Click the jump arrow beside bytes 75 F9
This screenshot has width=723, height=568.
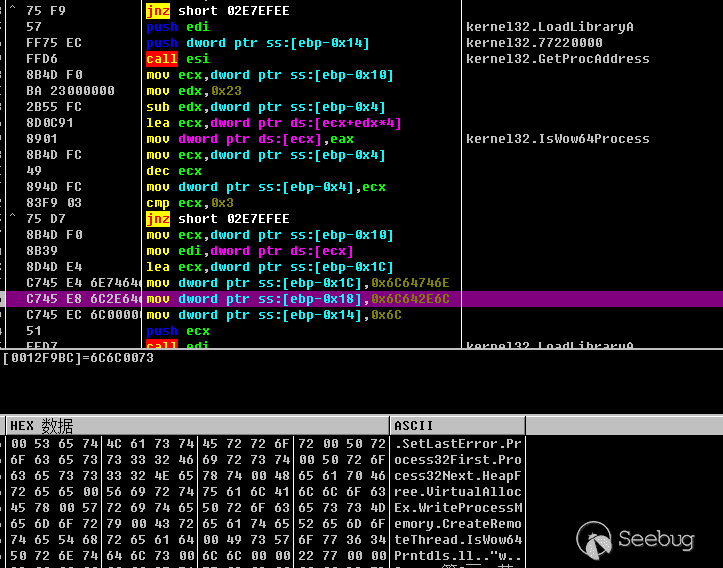click(13, 11)
